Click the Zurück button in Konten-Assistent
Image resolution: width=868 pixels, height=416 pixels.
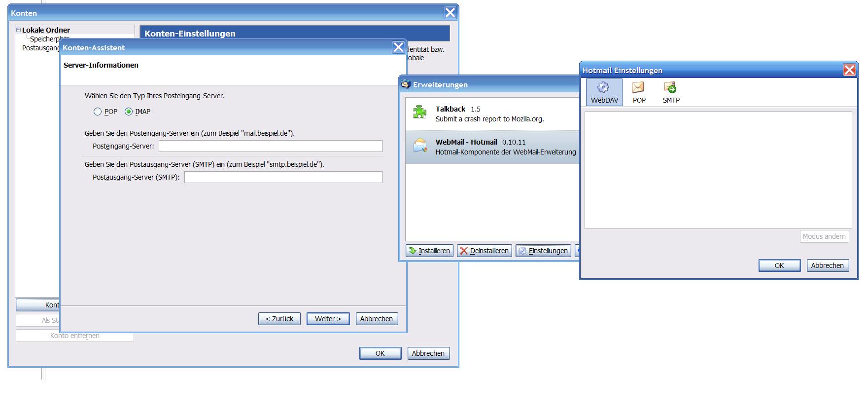(279, 319)
